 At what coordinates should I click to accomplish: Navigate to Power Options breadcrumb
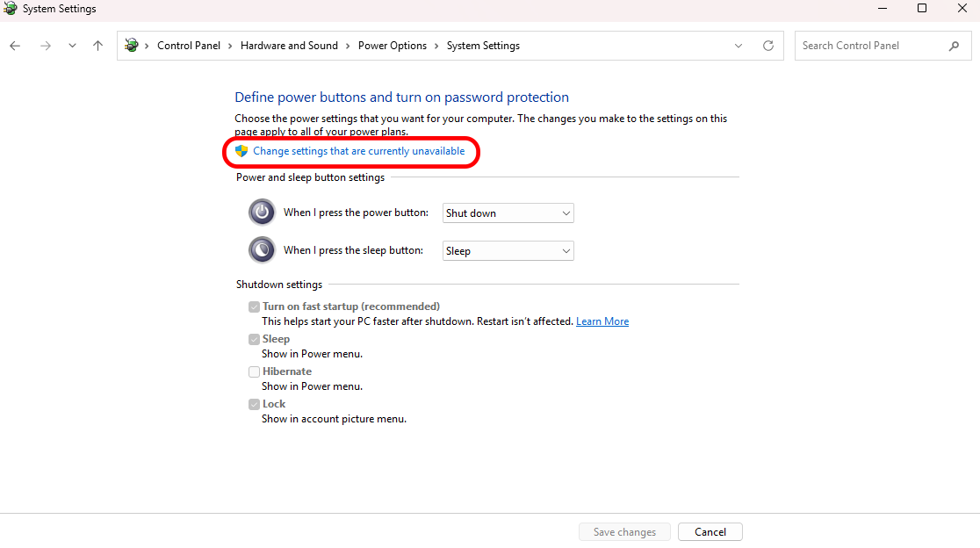click(392, 46)
